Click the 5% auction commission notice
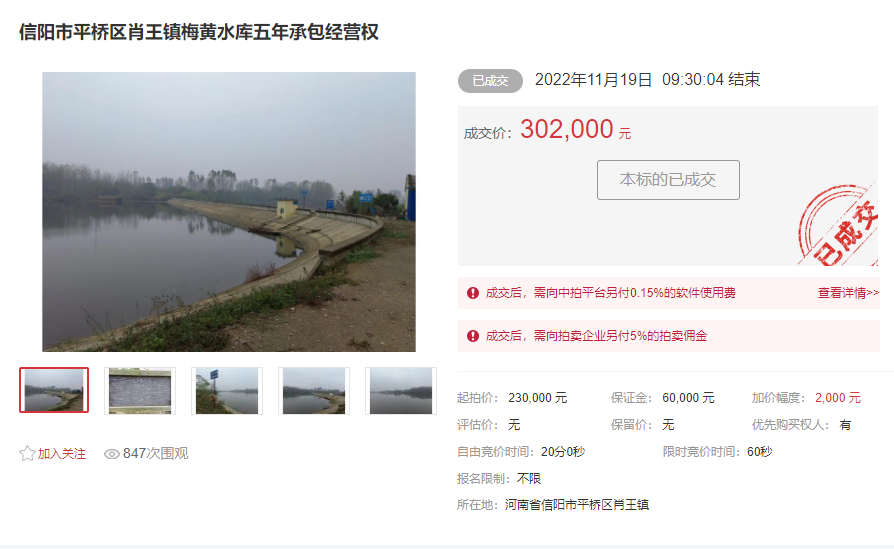Image resolution: width=894 pixels, height=549 pixels. [596, 336]
